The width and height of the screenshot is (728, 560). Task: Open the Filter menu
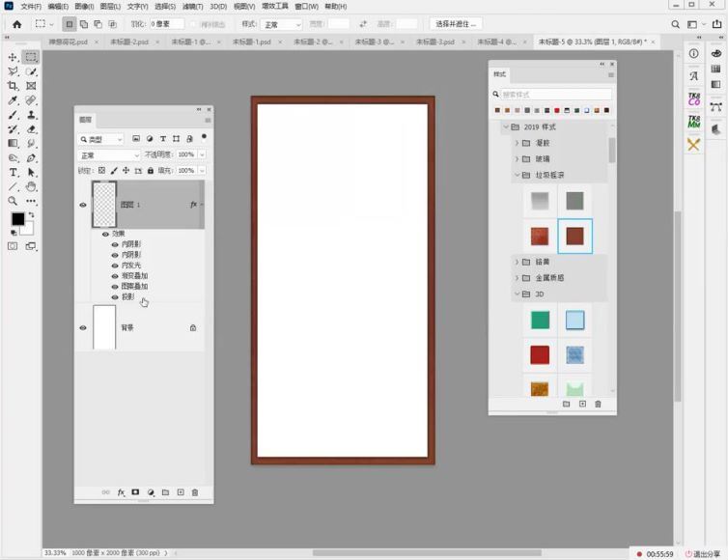pos(192,7)
